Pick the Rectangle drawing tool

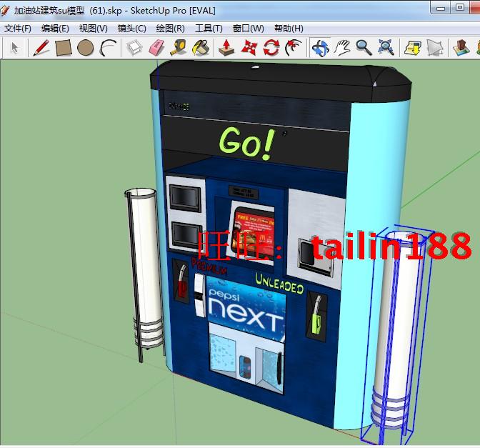pyautogui.click(x=64, y=48)
